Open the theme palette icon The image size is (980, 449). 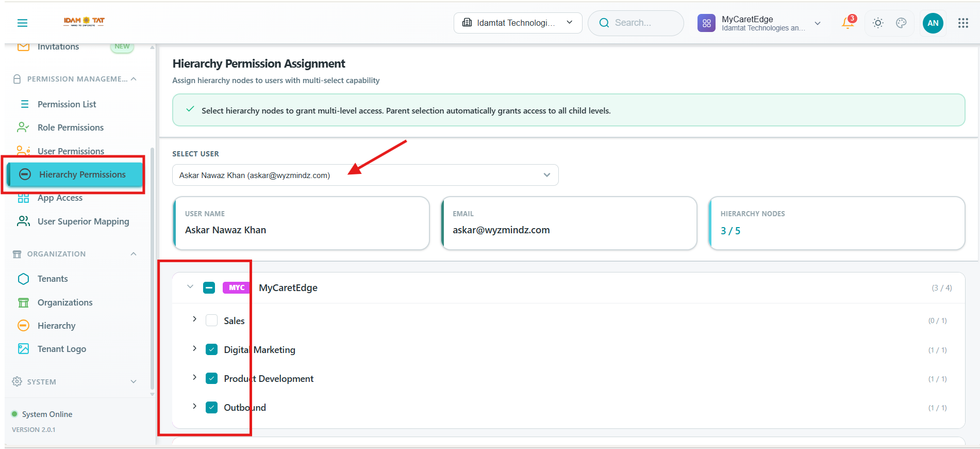(x=901, y=23)
